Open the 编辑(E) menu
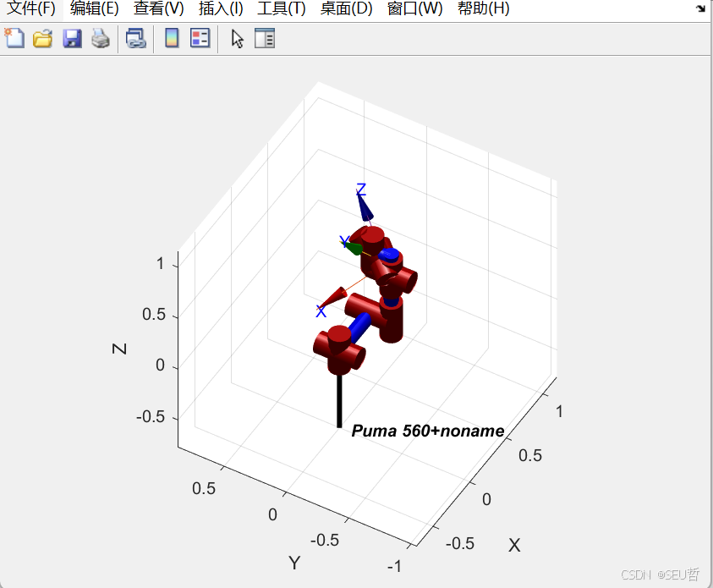 [x=94, y=8]
